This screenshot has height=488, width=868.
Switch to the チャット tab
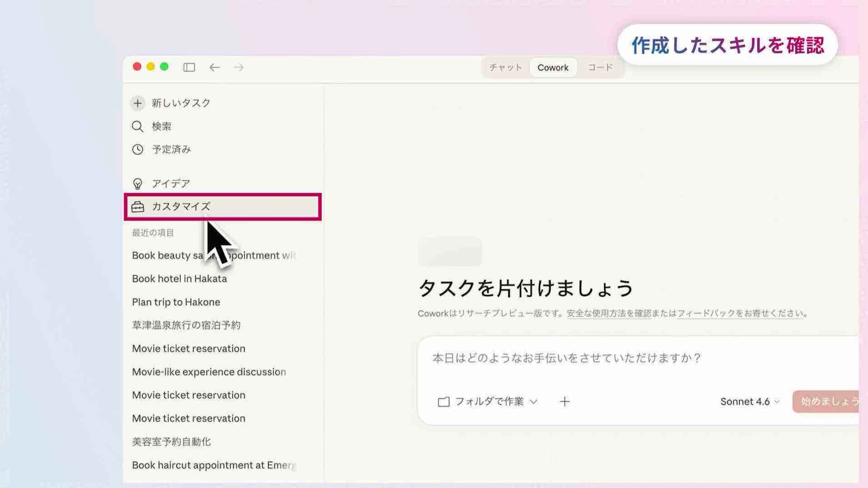(505, 67)
